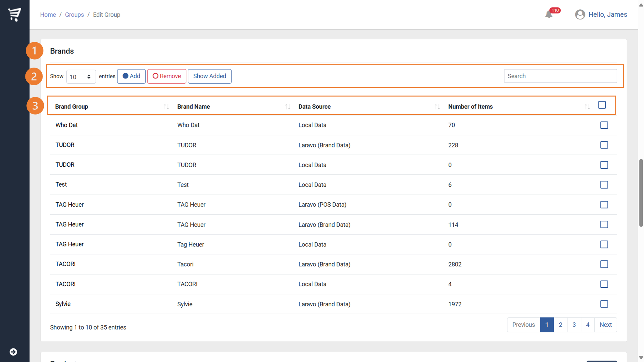Focus the Search input field
Screen dimensions: 644x362
tap(560, 76)
